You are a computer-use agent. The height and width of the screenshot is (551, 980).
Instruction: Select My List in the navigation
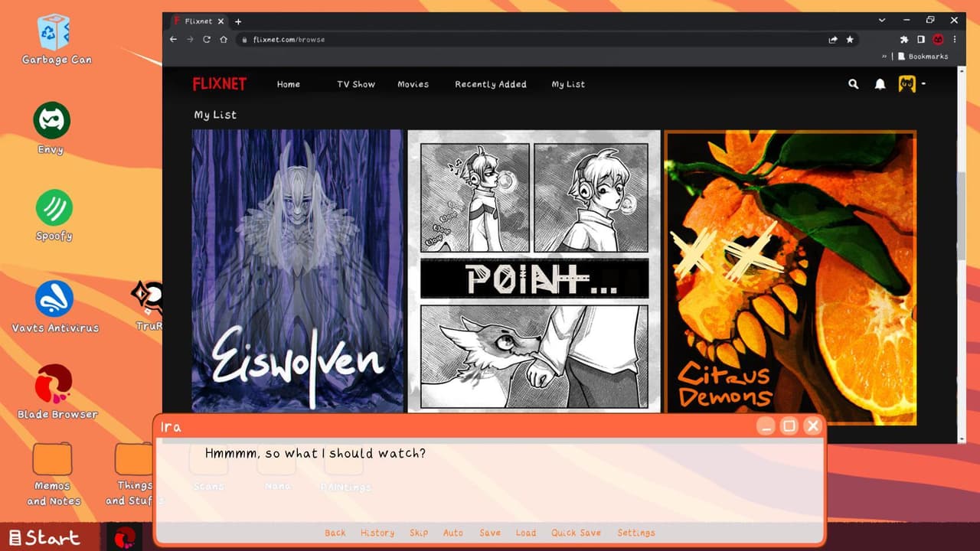click(x=568, y=84)
